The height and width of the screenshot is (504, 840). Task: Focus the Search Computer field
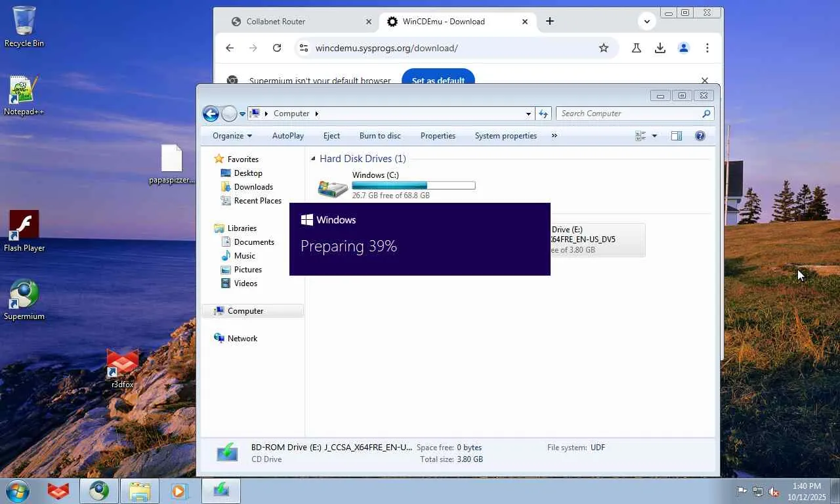[x=635, y=114]
